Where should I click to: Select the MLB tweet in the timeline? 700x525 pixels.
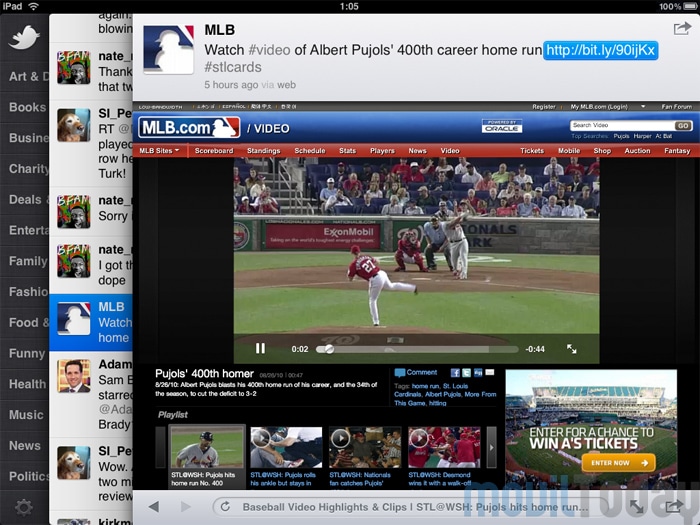click(90, 320)
